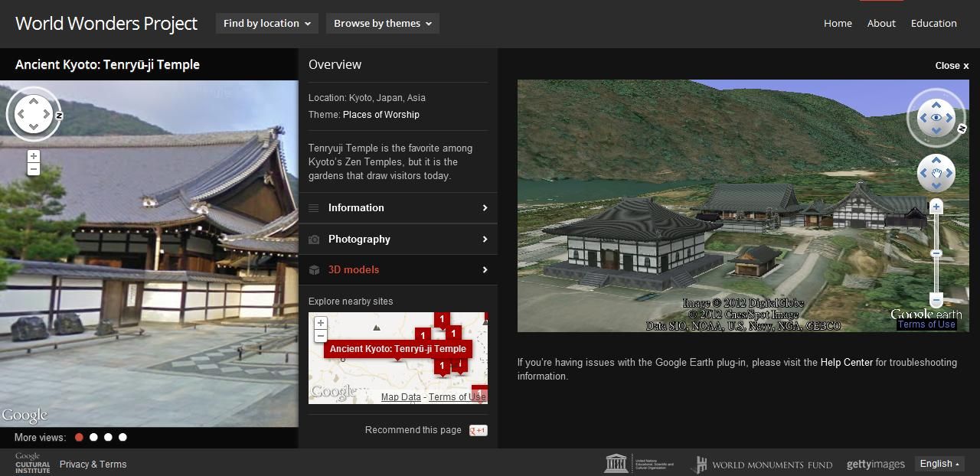Open the Browse by themes dropdown

coord(383,24)
